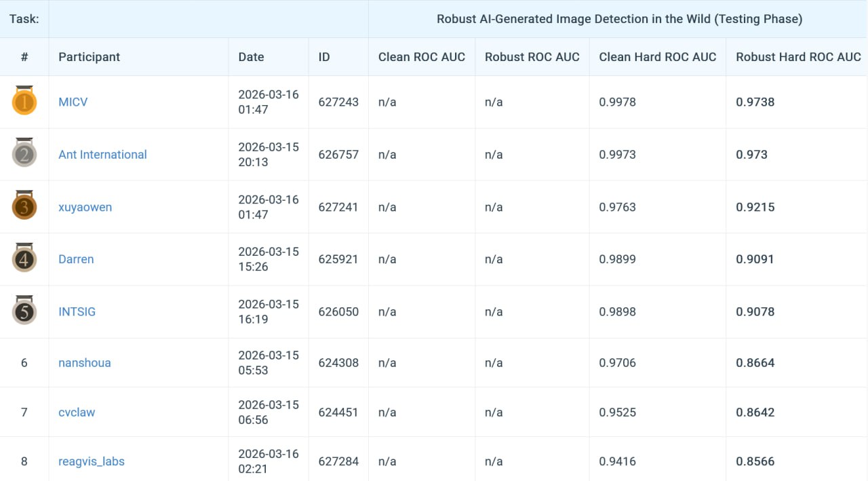Click submission ID 626050
Screen dimensions: 868x481
[x=338, y=311]
